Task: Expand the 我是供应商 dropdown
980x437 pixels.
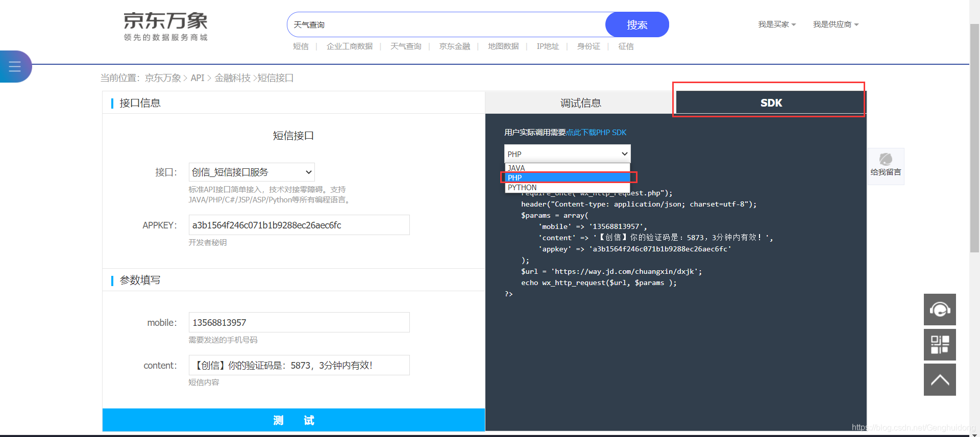Action: [836, 24]
